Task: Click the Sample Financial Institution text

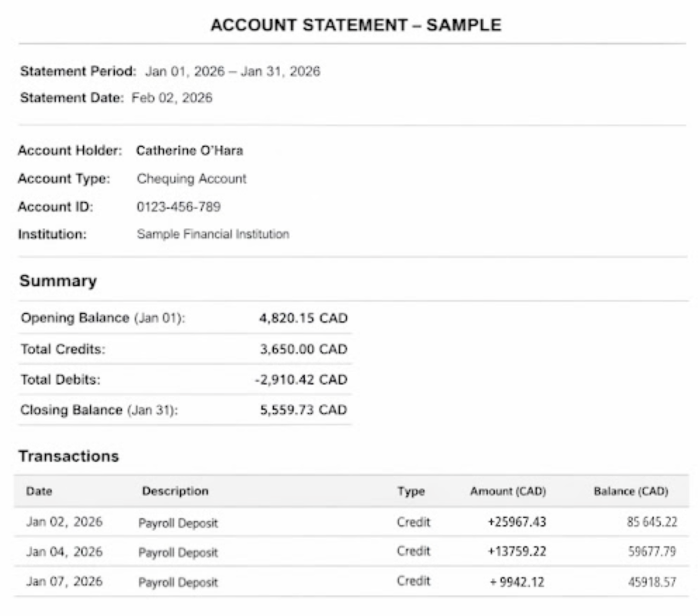Action: 213,234
